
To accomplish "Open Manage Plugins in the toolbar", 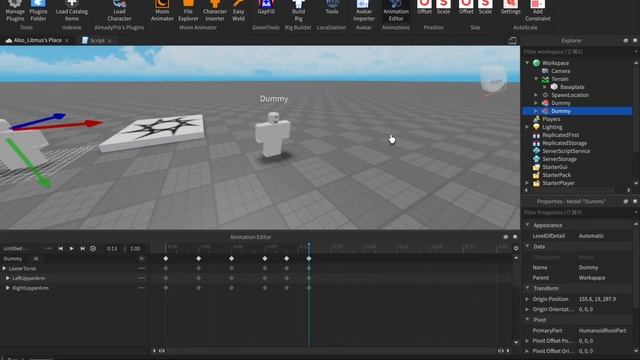I will coord(15,11).
